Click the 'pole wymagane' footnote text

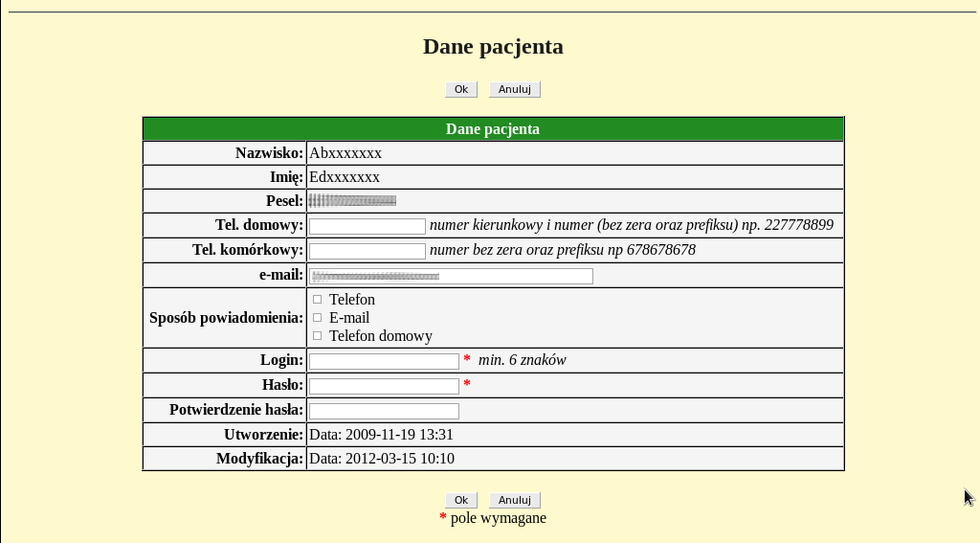point(498,518)
